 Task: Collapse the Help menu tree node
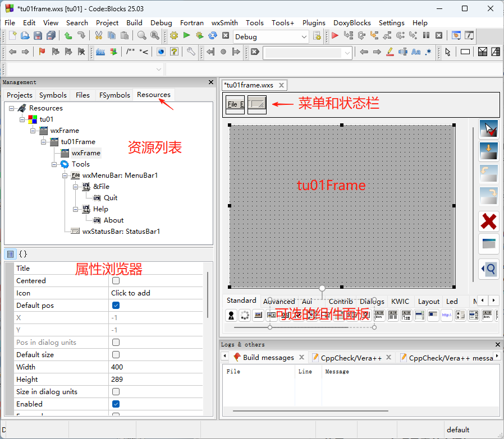point(75,209)
